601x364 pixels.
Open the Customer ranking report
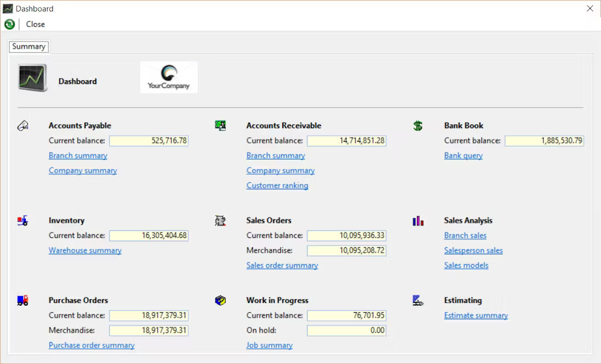(277, 185)
